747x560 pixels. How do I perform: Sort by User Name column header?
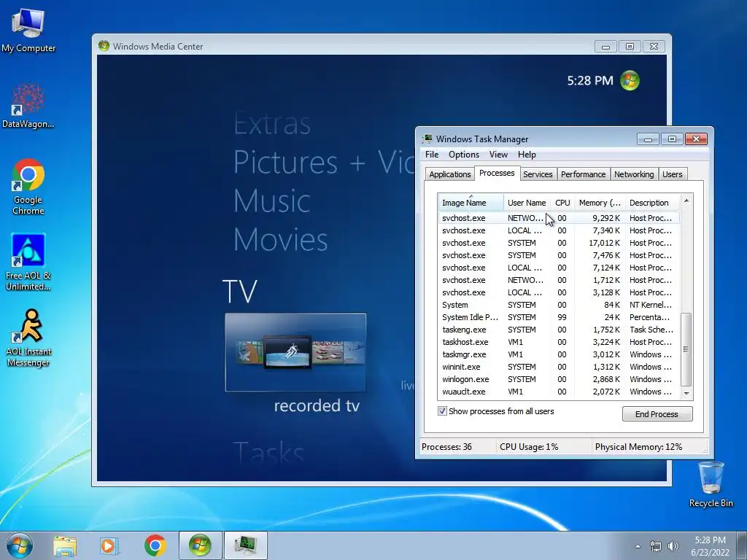[527, 203]
